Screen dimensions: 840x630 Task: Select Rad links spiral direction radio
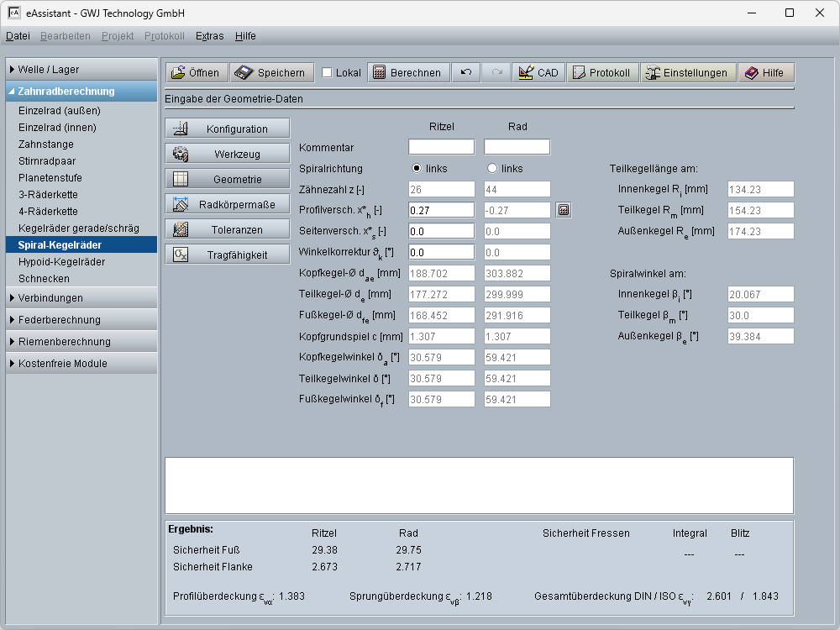pos(492,168)
